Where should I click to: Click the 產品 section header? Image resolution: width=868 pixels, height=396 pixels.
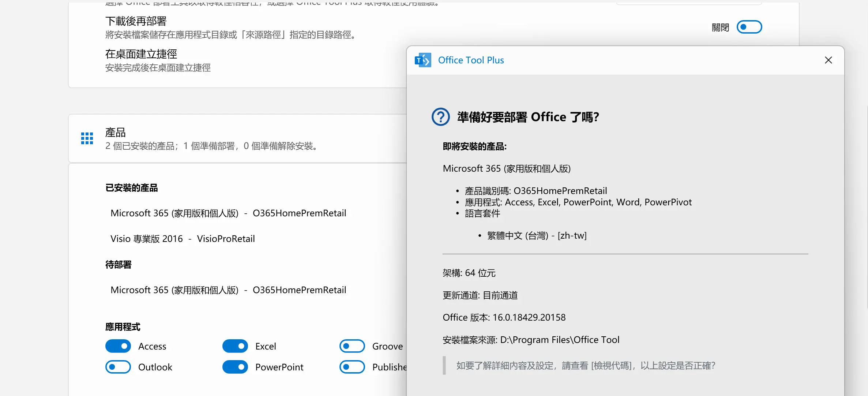click(x=116, y=132)
